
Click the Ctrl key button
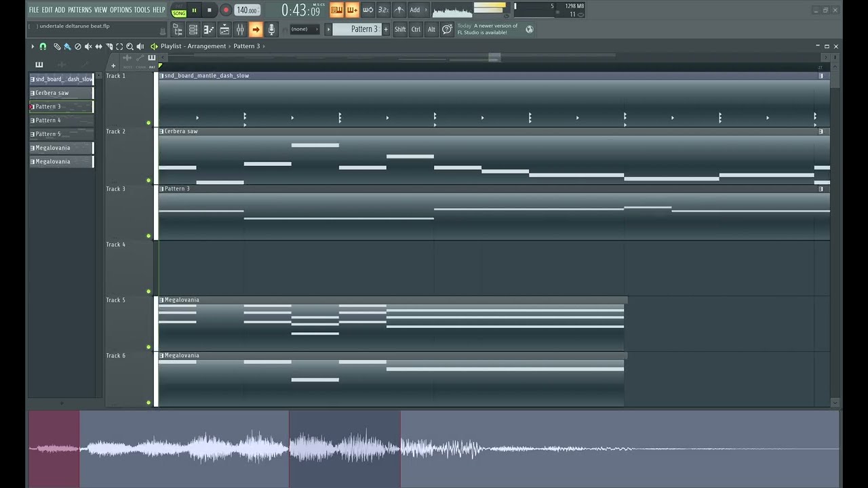pyautogui.click(x=416, y=29)
